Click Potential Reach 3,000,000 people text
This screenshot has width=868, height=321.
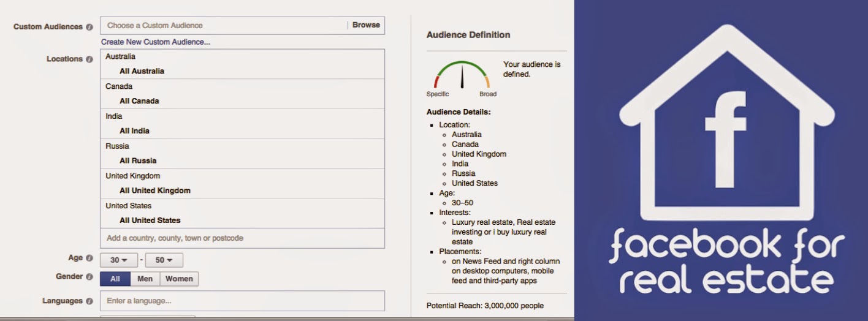(485, 306)
